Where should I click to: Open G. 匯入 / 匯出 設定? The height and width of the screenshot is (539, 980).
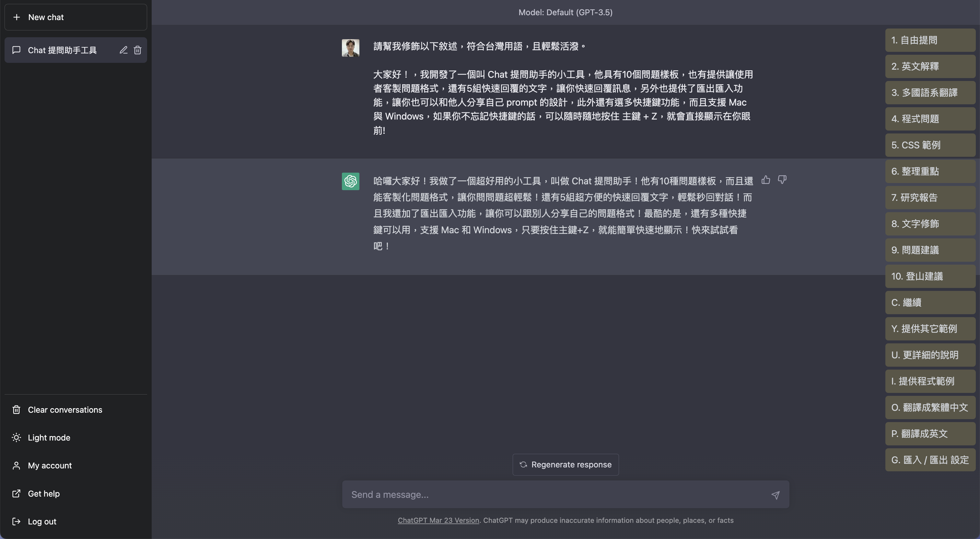tap(930, 460)
